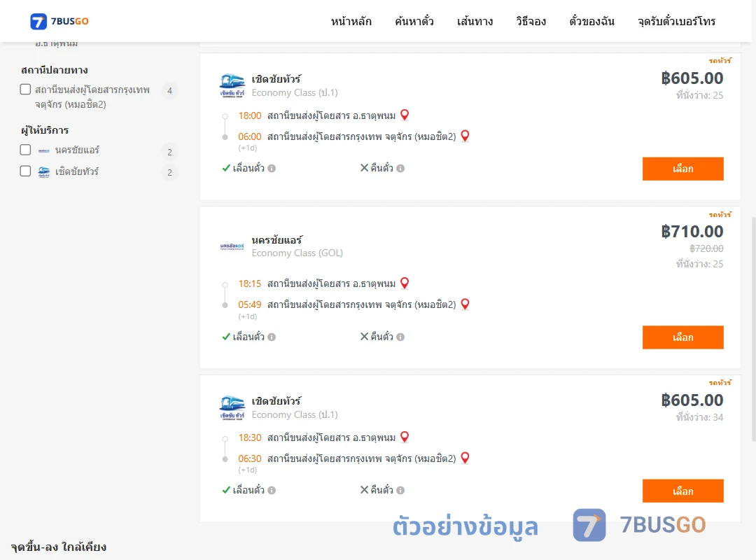Select วิธีจอง in the top menu

point(531,21)
